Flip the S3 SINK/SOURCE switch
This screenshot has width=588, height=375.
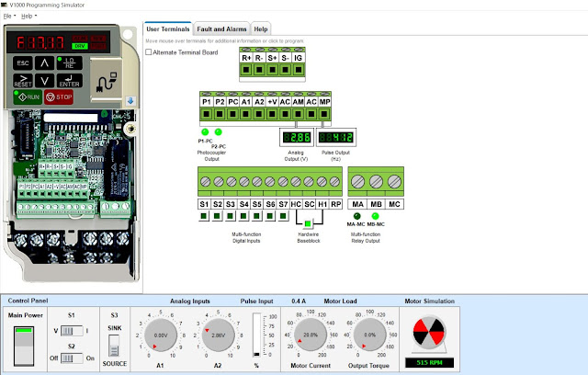(x=114, y=346)
